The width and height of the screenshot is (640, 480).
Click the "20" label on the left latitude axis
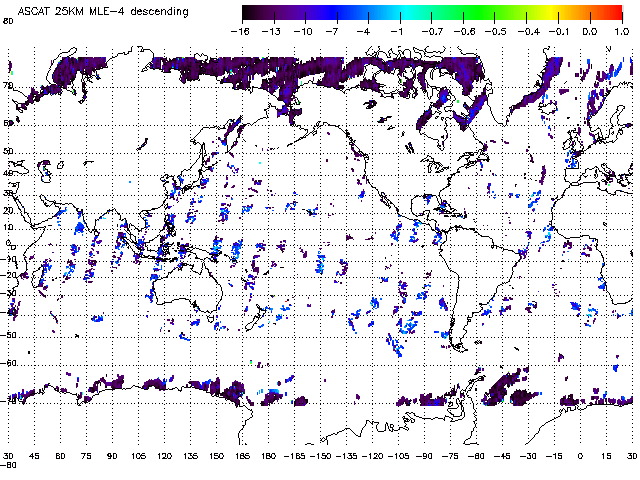tap(8, 211)
